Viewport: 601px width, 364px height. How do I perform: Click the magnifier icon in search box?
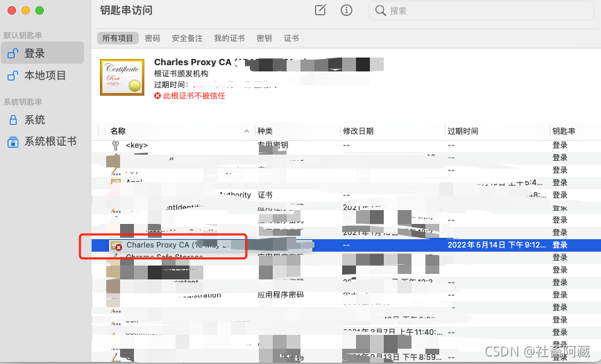(x=380, y=10)
